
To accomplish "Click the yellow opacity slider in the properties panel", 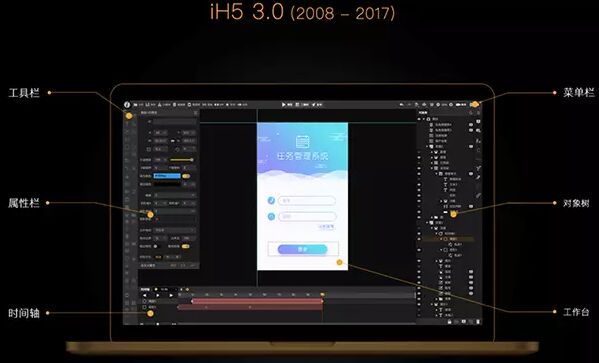I will coord(181,160).
